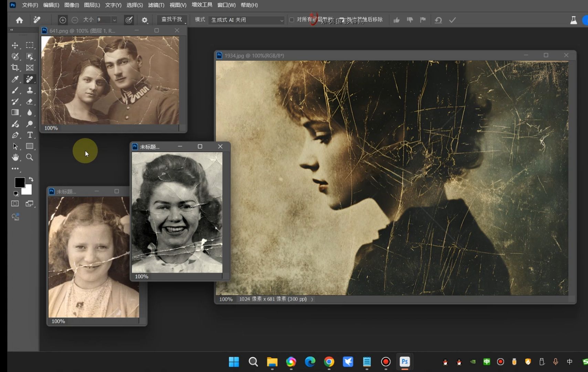Click the black foreground color swatch
Image resolution: width=588 pixels, height=372 pixels.
(x=19, y=182)
